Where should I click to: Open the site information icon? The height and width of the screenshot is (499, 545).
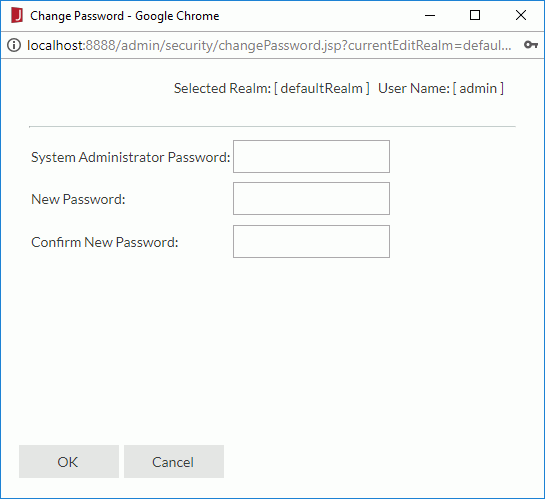[x=14, y=45]
